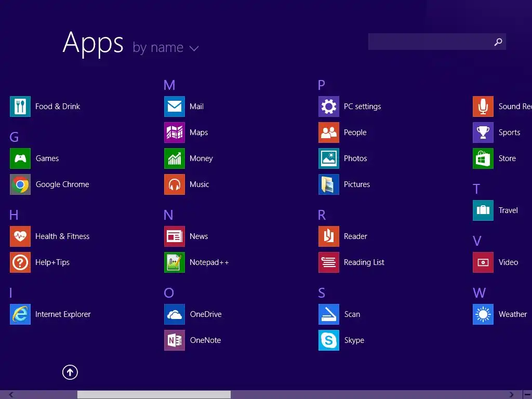Open the News app icon
532x399 pixels.
point(175,236)
